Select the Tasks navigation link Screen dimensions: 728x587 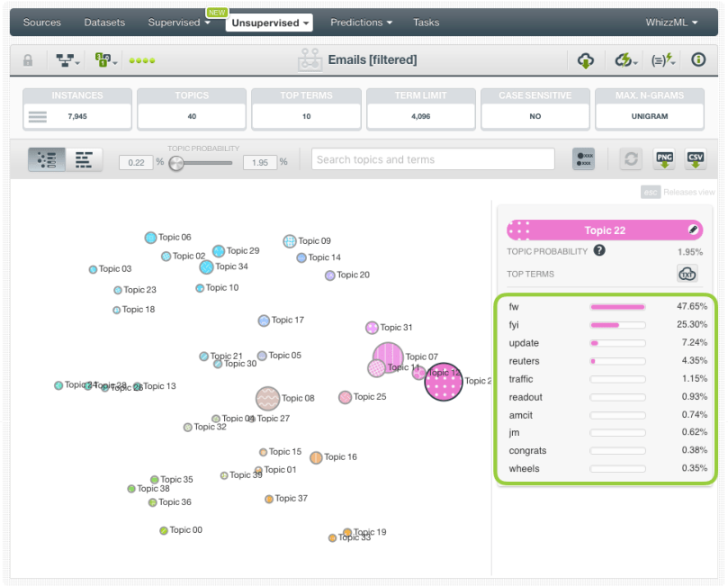point(427,22)
